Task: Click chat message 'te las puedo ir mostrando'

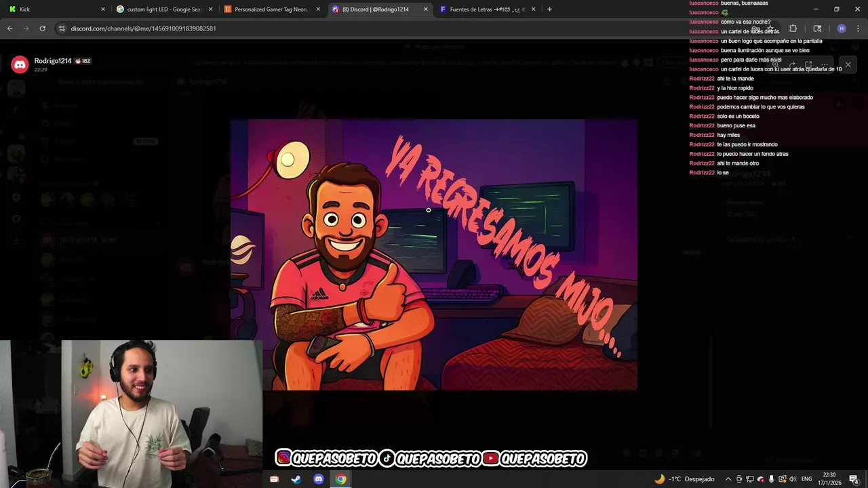Action: click(747, 144)
